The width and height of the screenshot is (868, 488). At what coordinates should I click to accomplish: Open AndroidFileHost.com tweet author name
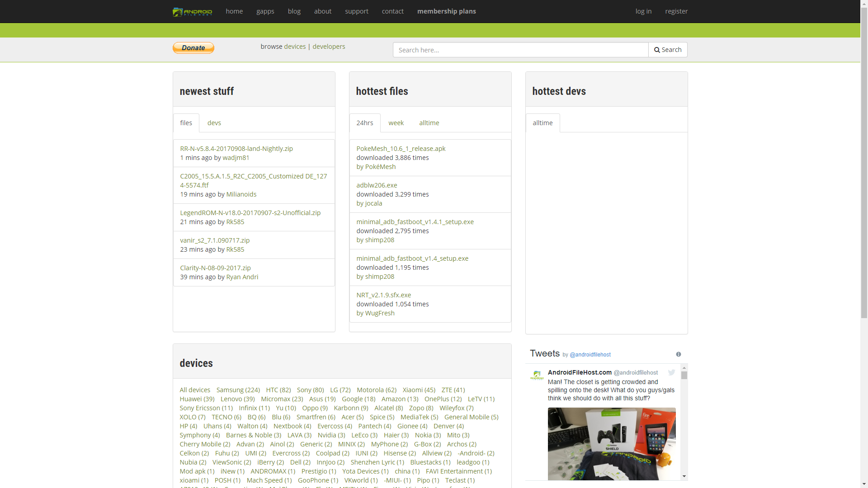580,372
